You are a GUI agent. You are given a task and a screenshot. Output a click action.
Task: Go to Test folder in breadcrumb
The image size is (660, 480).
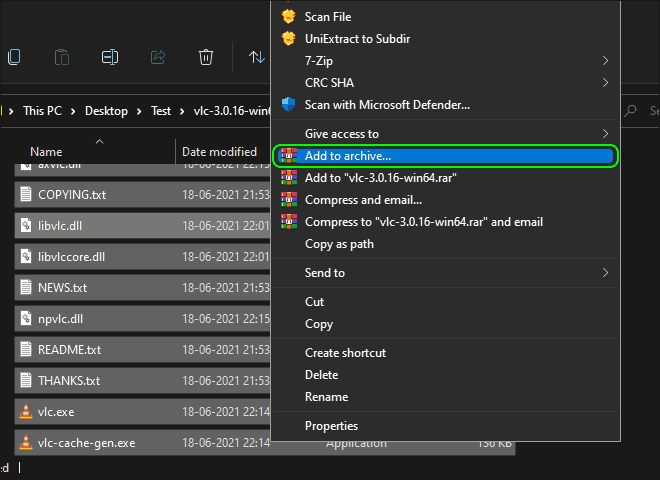click(161, 111)
